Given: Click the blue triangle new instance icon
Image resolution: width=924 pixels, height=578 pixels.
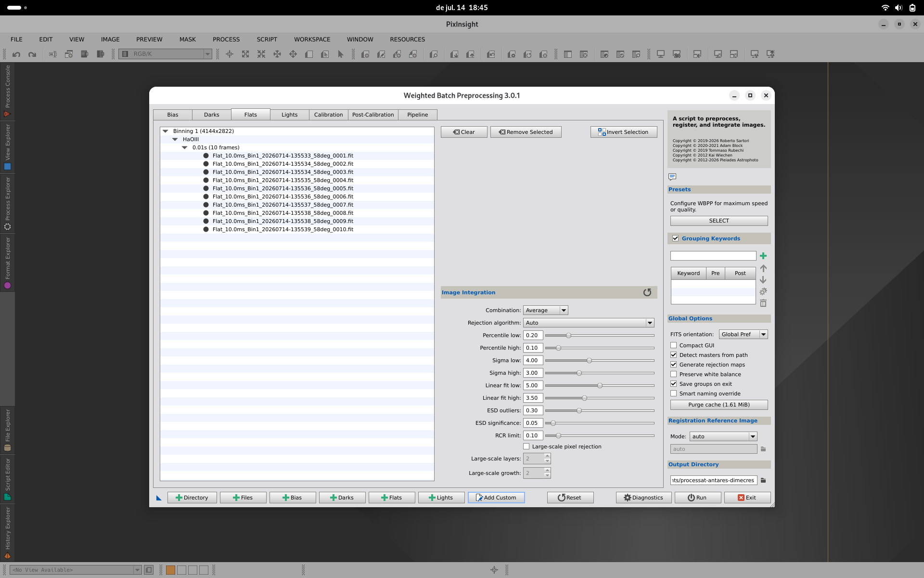Looking at the screenshot, I should (x=159, y=498).
